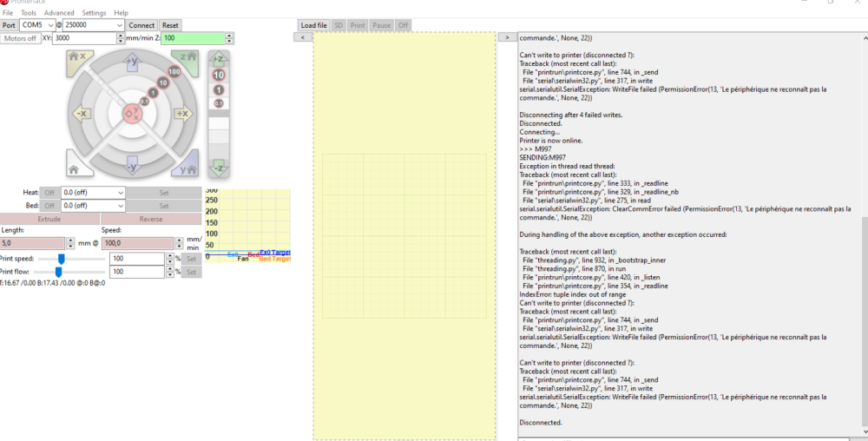This screenshot has height=441, width=868.
Task: Select 10 mm XY step ring
Action: coord(163,83)
